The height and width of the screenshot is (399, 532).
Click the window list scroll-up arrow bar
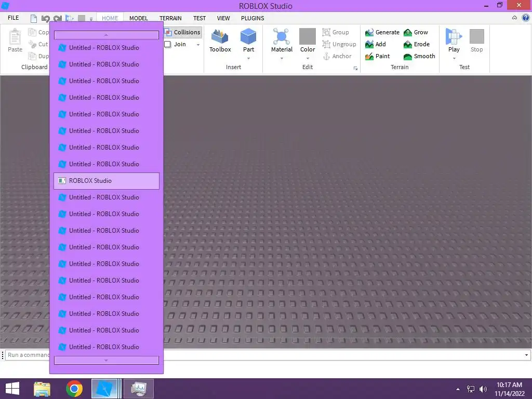(107, 35)
